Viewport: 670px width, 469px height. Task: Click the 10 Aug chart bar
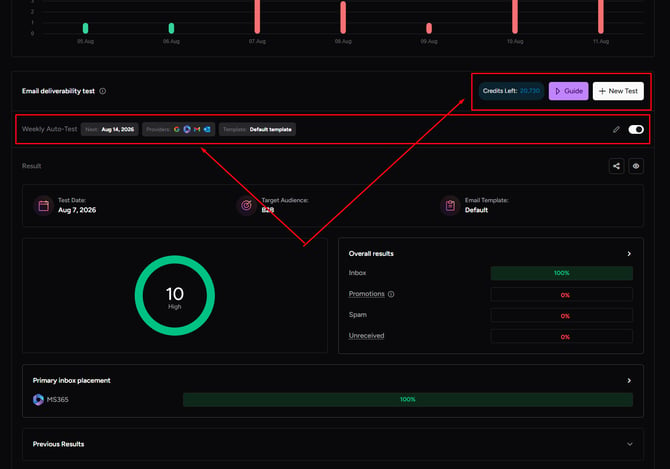click(515, 16)
